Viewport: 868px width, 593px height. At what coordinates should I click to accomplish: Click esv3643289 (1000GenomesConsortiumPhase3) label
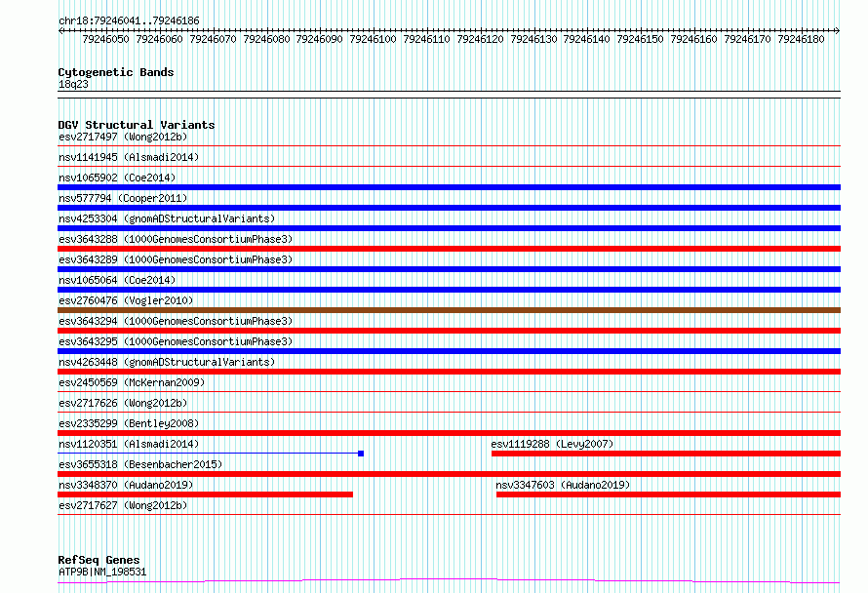(x=176, y=259)
